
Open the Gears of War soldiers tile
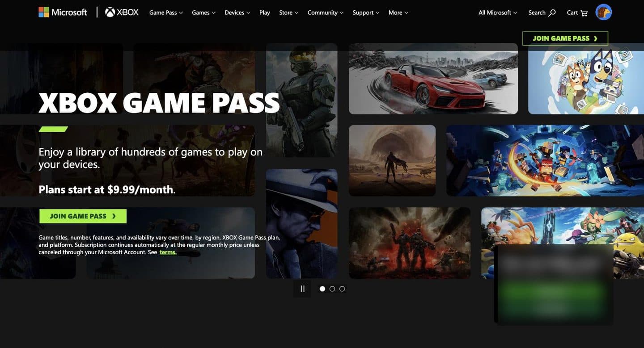(x=410, y=243)
